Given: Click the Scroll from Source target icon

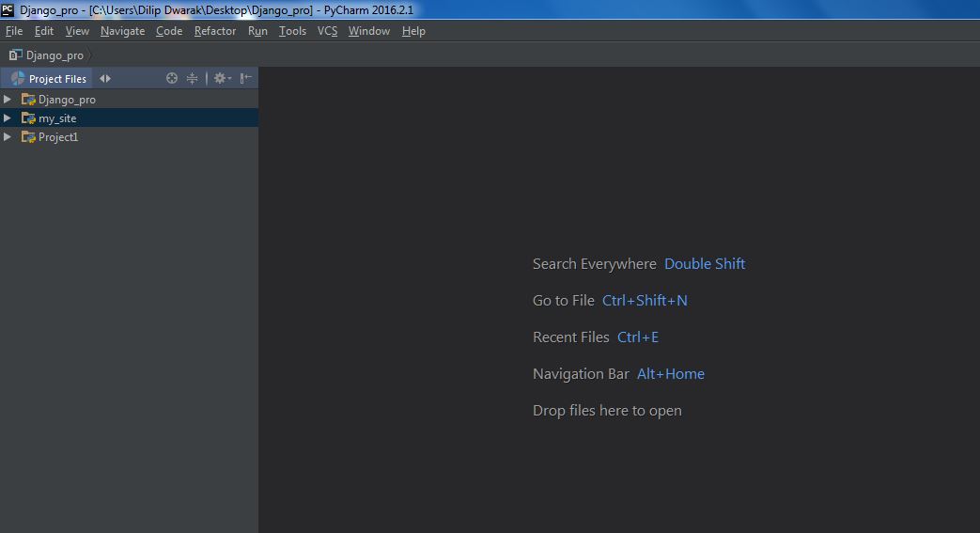Looking at the screenshot, I should [x=172, y=78].
